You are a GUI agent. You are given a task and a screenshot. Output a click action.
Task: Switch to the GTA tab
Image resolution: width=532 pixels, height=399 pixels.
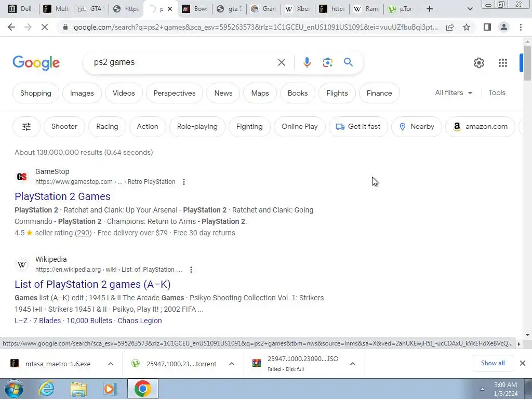coord(90,9)
